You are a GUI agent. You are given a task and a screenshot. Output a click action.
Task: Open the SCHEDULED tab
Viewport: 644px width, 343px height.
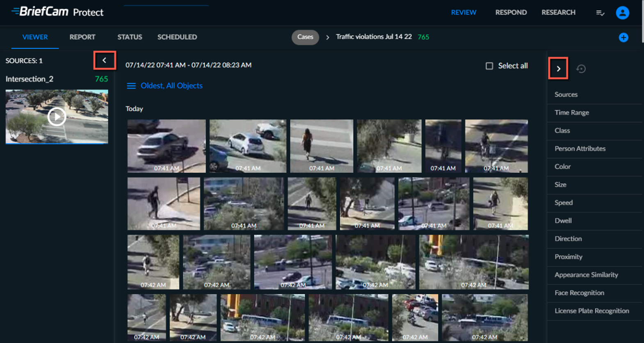click(177, 37)
